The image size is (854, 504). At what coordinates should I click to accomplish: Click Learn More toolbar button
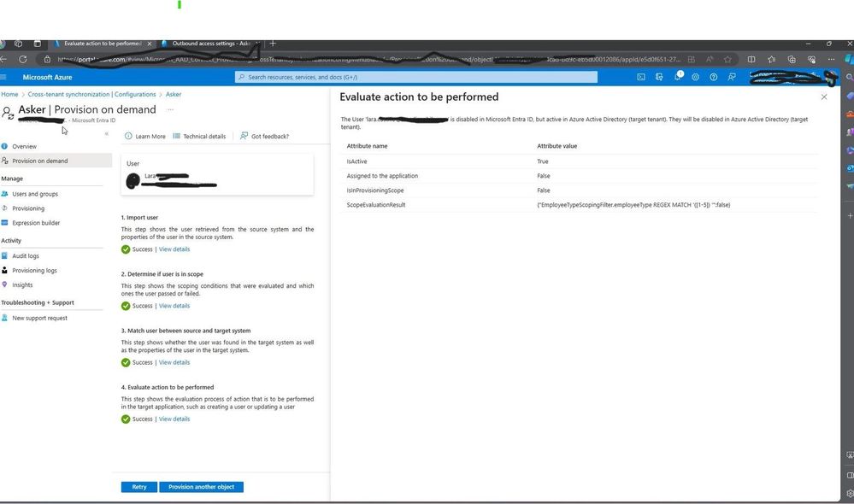pyautogui.click(x=144, y=136)
